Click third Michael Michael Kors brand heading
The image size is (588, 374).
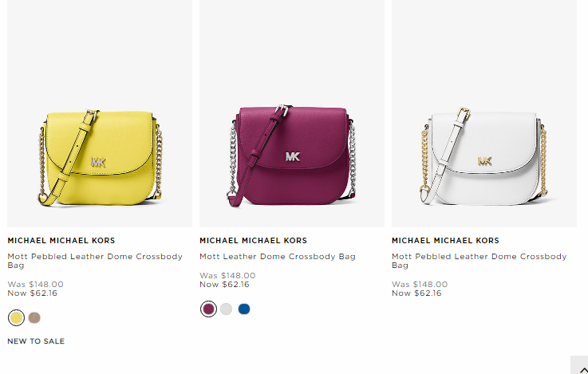(445, 241)
